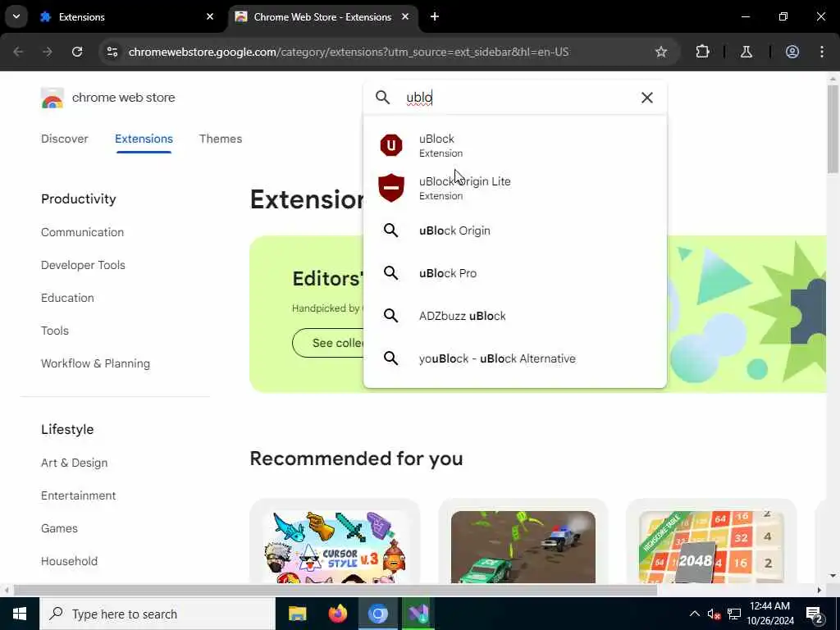The image size is (840, 630).
Task: Open Household category
Action: (69, 561)
